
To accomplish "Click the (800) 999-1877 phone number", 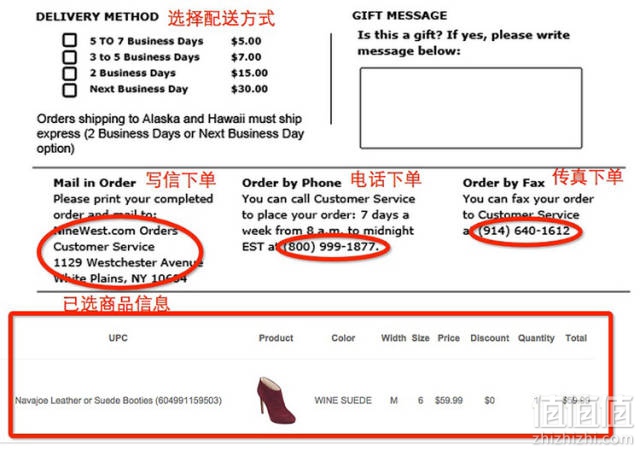I will pyautogui.click(x=331, y=247).
